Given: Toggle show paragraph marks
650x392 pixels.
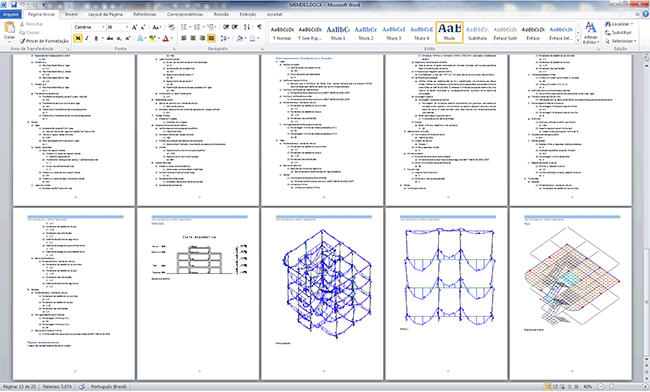Looking at the screenshot, I should (x=259, y=27).
